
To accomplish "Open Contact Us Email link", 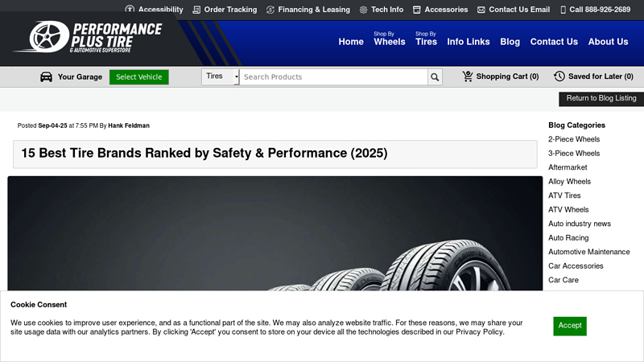I will coord(519,10).
